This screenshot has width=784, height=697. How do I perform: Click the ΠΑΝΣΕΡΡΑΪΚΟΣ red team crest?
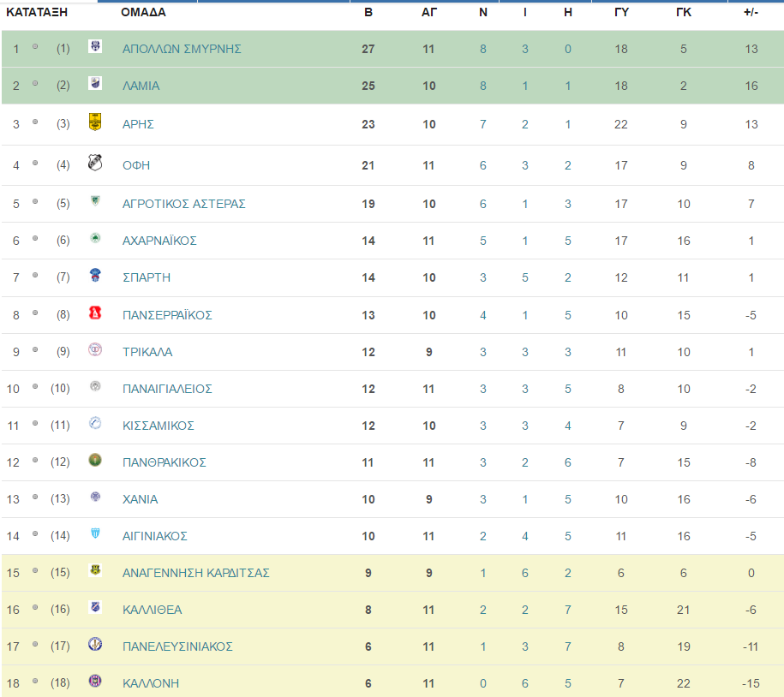coord(95,313)
